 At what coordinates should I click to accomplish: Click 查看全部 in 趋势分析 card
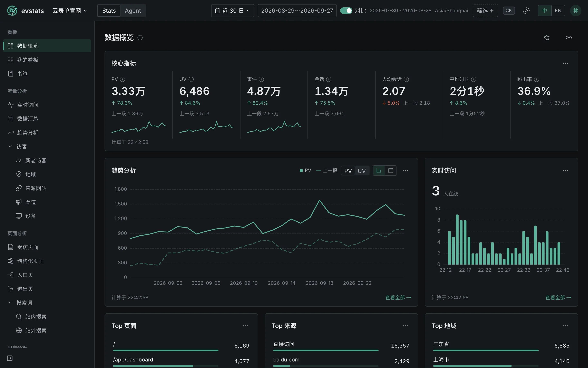point(398,297)
